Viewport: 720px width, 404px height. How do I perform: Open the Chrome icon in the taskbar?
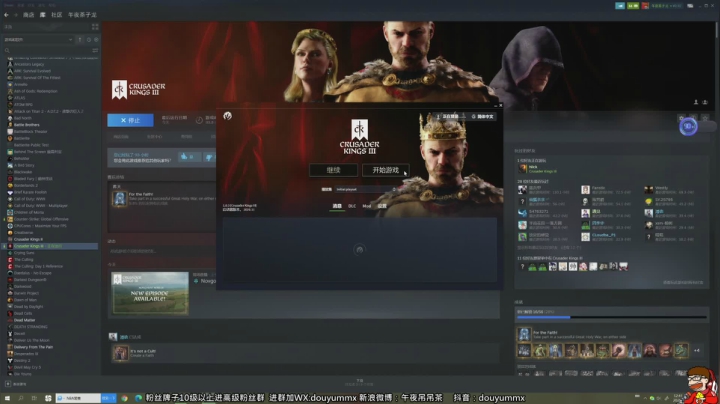pyautogui.click(x=124, y=398)
